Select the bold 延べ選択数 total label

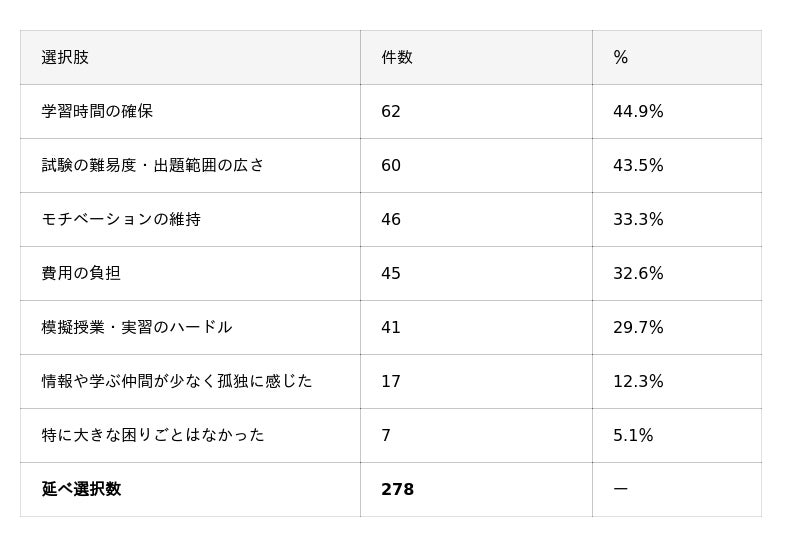point(81,489)
